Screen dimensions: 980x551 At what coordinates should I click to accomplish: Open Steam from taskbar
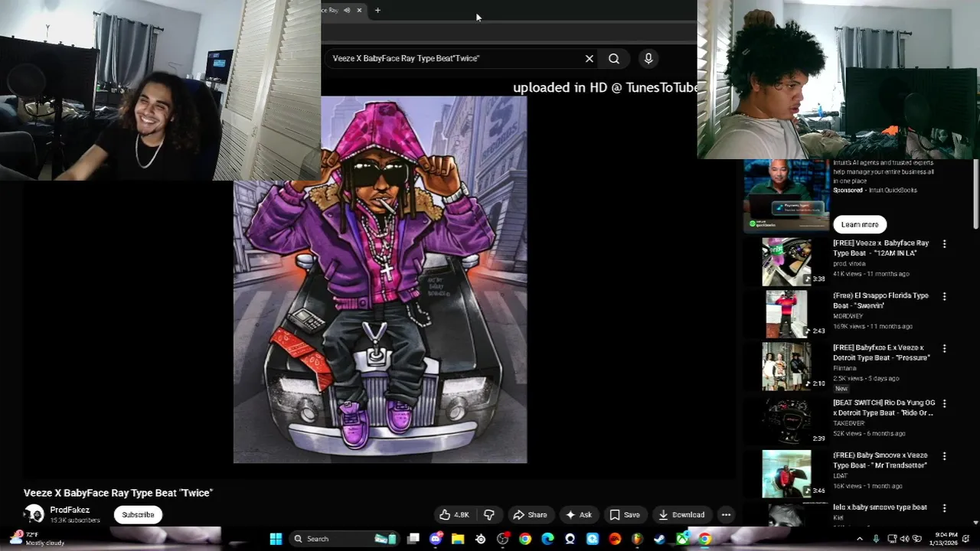[659, 539]
